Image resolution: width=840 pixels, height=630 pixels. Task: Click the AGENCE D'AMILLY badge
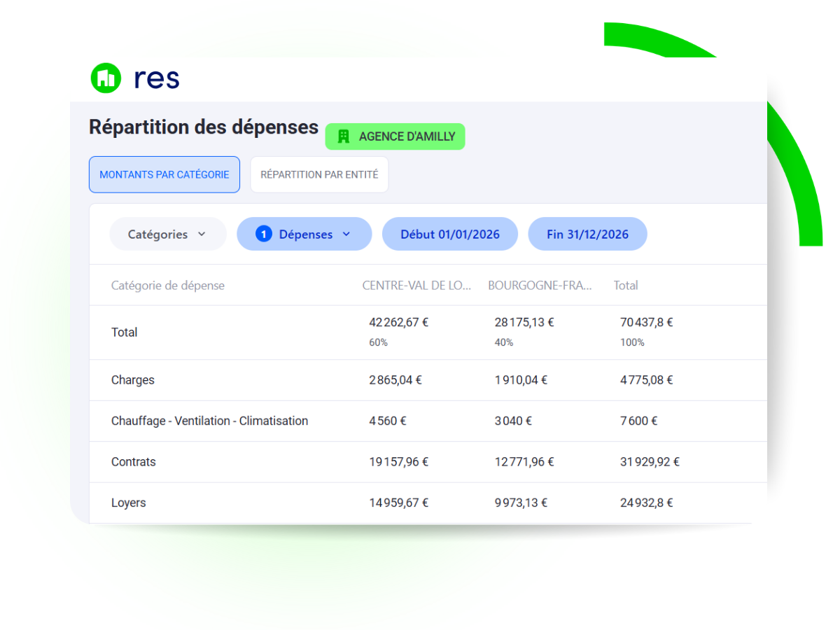pos(395,136)
